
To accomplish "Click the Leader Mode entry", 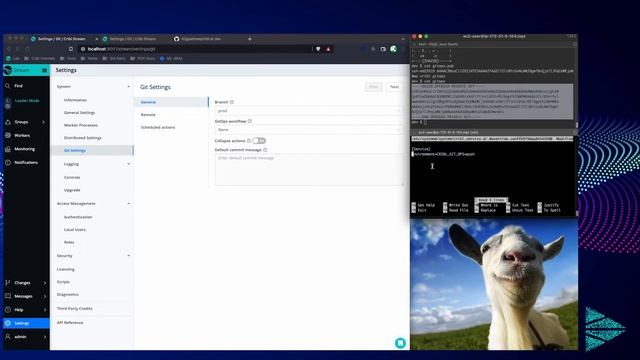I will pyautogui.click(x=27, y=100).
